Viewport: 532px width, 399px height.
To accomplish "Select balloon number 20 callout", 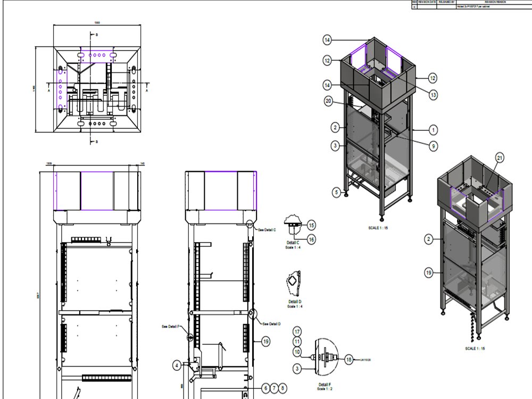I will (328, 101).
